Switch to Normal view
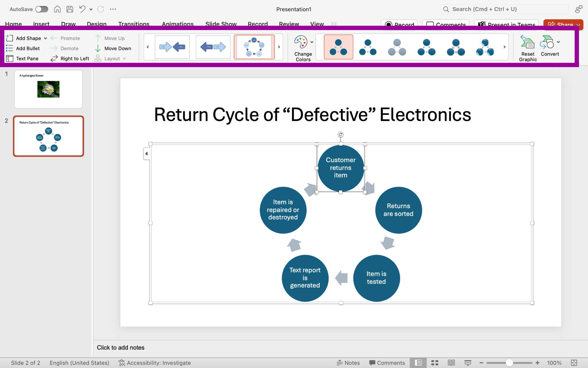 [x=418, y=363]
